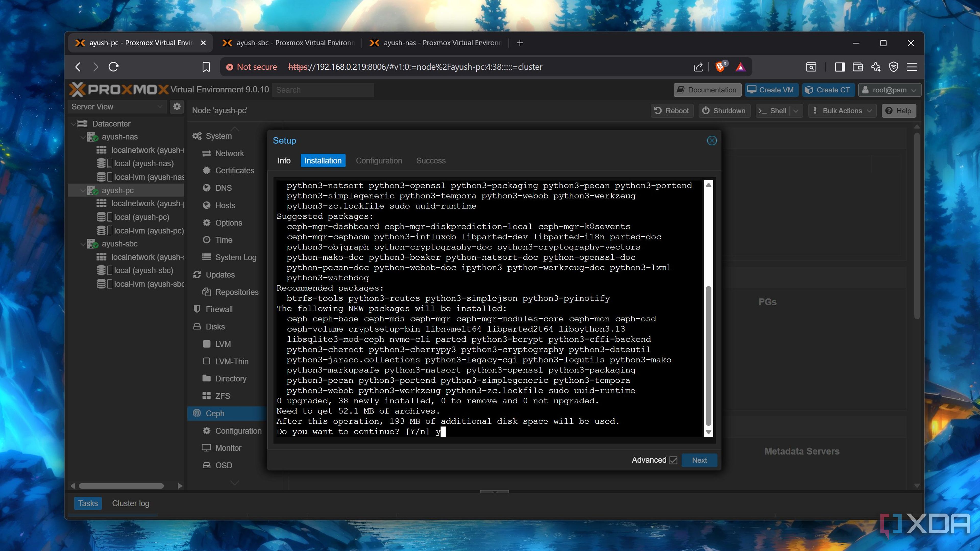
Task: Open the Ceph section in node menu
Action: tap(227, 413)
